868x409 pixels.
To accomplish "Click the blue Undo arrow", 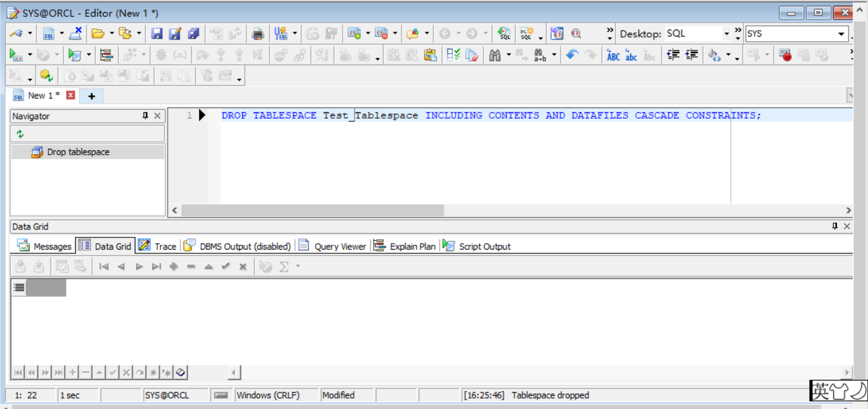I will 572,55.
